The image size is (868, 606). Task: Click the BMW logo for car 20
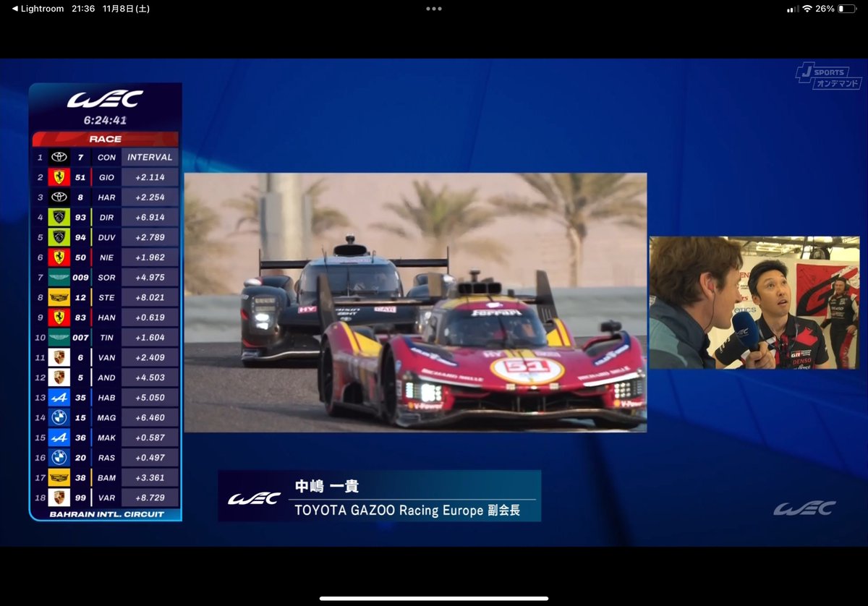click(59, 458)
